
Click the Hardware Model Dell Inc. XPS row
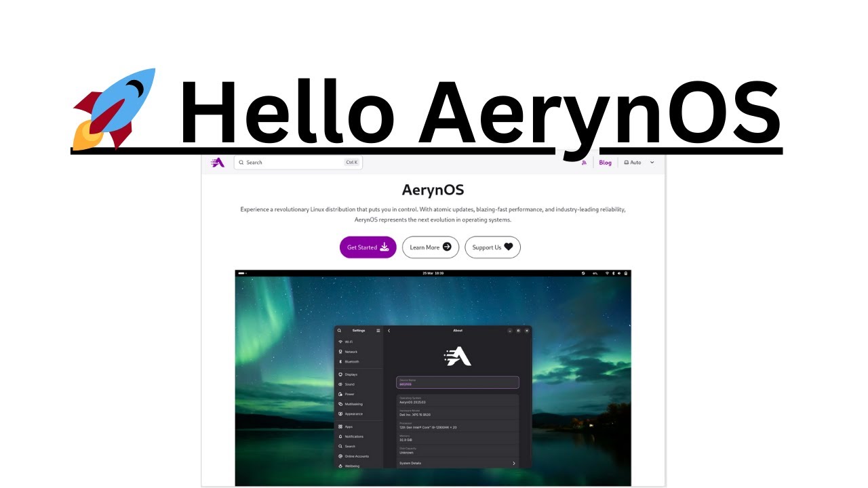point(458,413)
